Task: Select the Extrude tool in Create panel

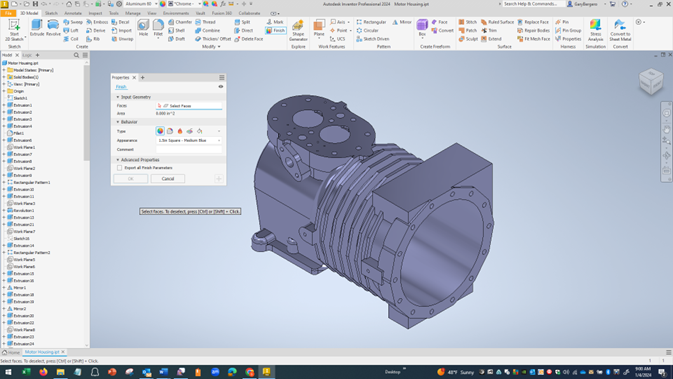Action: [x=37, y=27]
